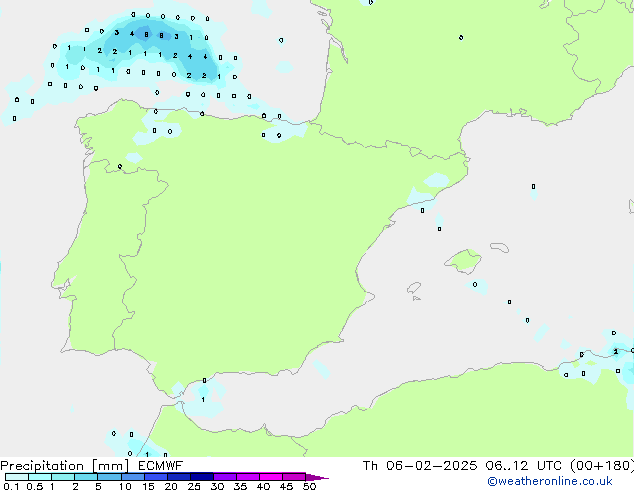This screenshot has height=490, width=634.
Task: Click the Ibiza island outline
Action: coord(414,288)
